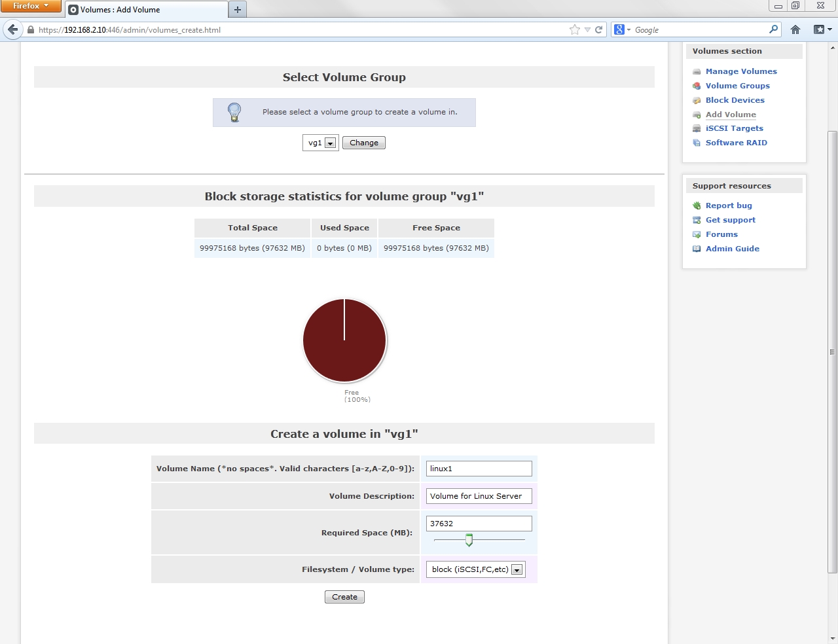Image resolution: width=838 pixels, height=644 pixels.
Task: Reload the page with the refresh icon
Action: (598, 29)
